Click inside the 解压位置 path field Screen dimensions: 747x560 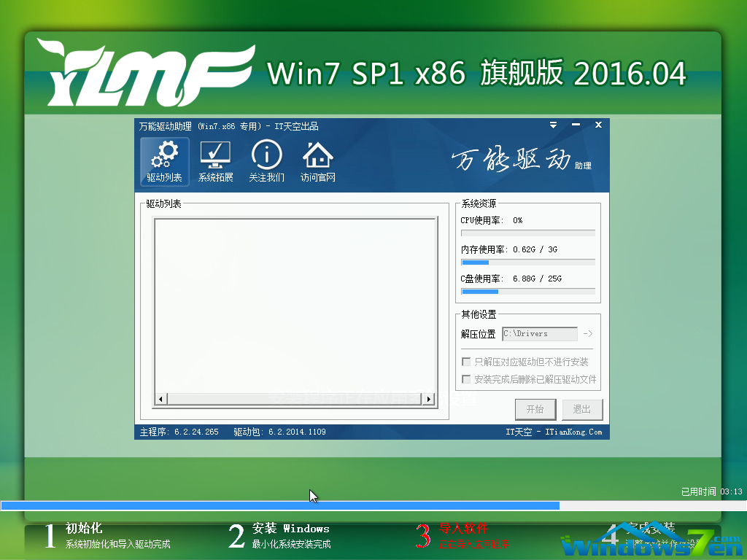(x=540, y=333)
